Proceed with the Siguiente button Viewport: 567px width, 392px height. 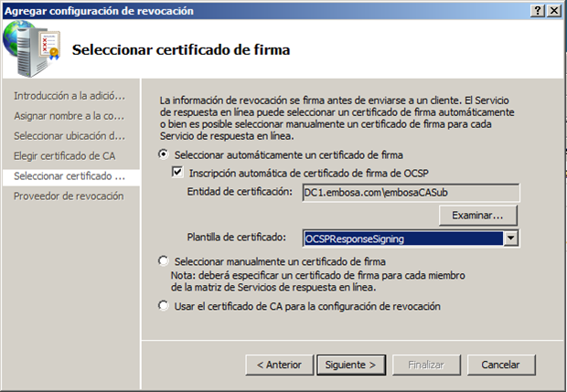pyautogui.click(x=350, y=365)
